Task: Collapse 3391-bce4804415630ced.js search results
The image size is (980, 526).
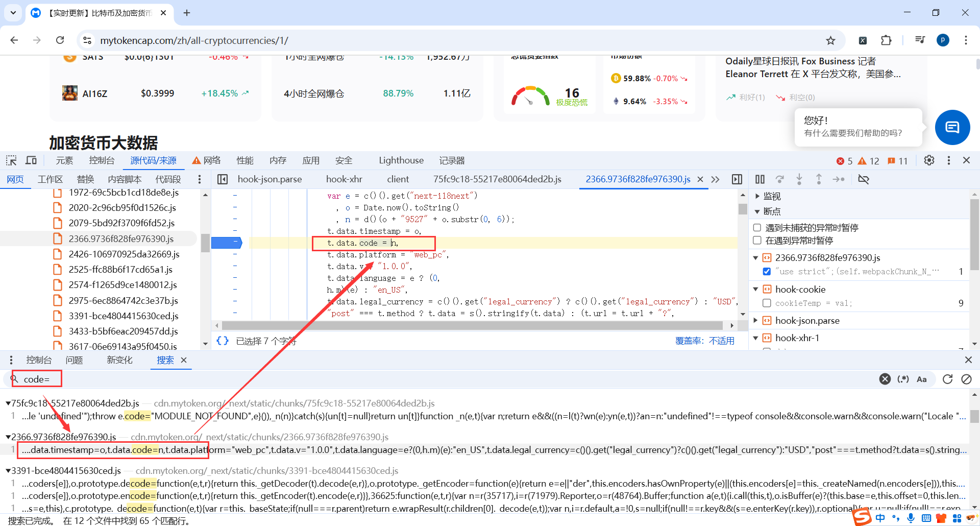Action: (8, 471)
